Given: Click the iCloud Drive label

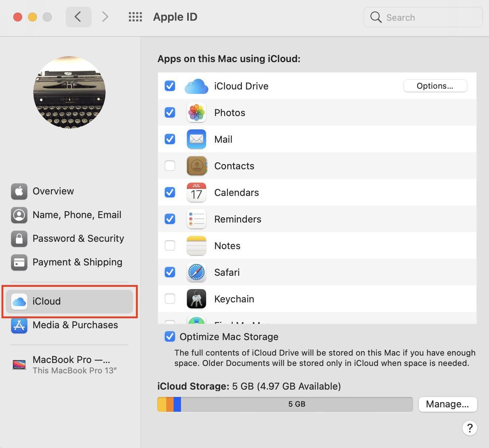Looking at the screenshot, I should (x=241, y=86).
